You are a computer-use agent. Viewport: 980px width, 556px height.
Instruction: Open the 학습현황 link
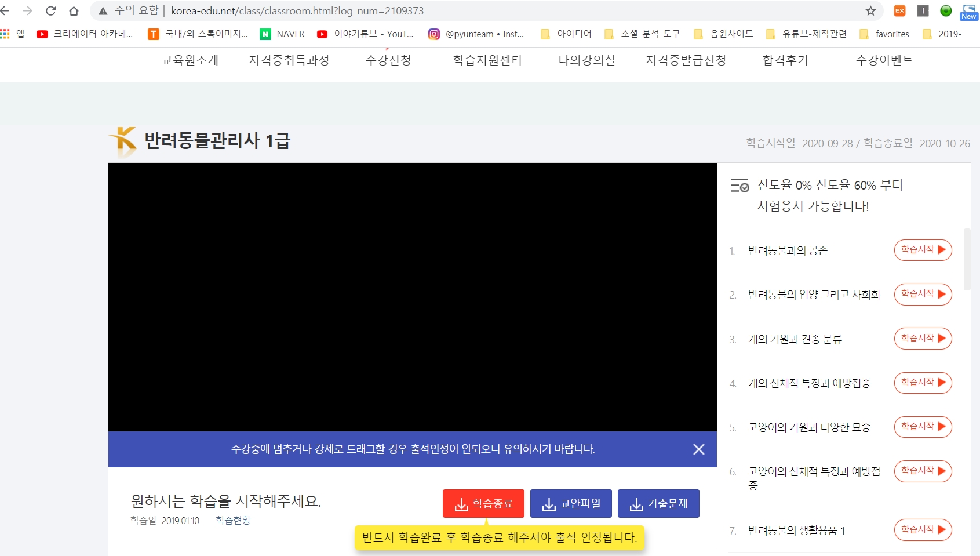coord(233,520)
